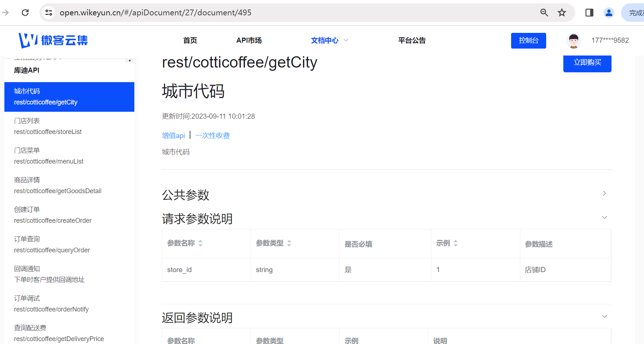Click the 立即购买 button
The height and width of the screenshot is (344, 644).
[587, 63]
